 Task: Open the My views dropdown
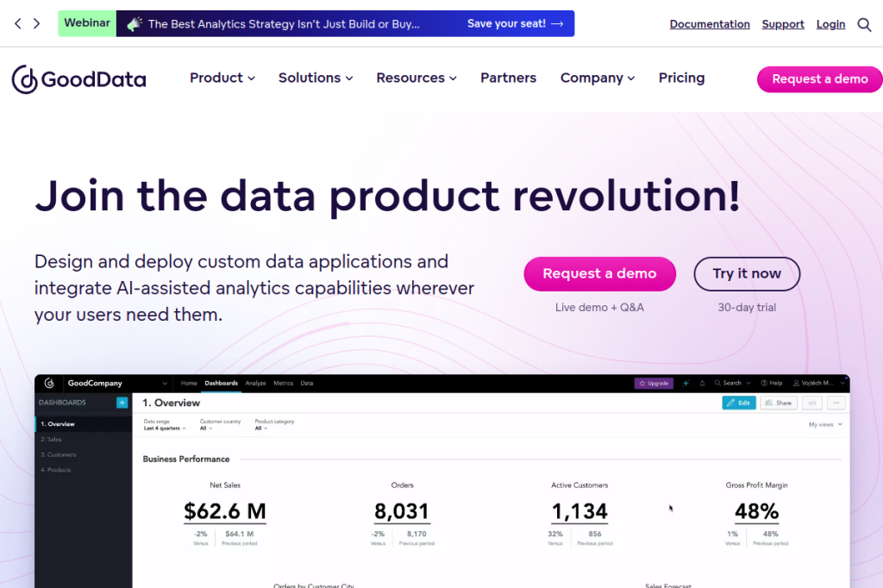click(x=825, y=425)
